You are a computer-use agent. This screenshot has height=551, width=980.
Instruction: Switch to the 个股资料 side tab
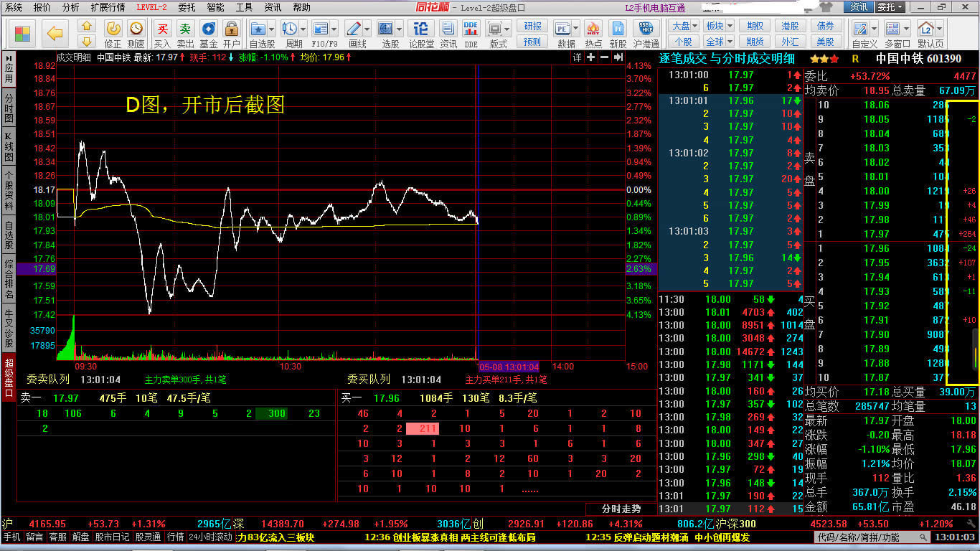[x=9, y=190]
